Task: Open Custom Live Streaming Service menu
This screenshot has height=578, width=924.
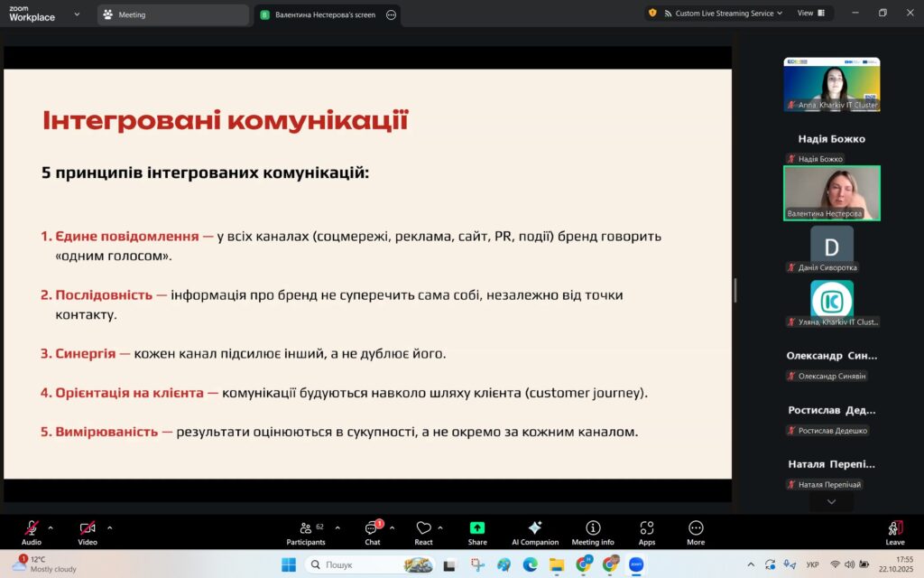Action: pyautogui.click(x=718, y=14)
